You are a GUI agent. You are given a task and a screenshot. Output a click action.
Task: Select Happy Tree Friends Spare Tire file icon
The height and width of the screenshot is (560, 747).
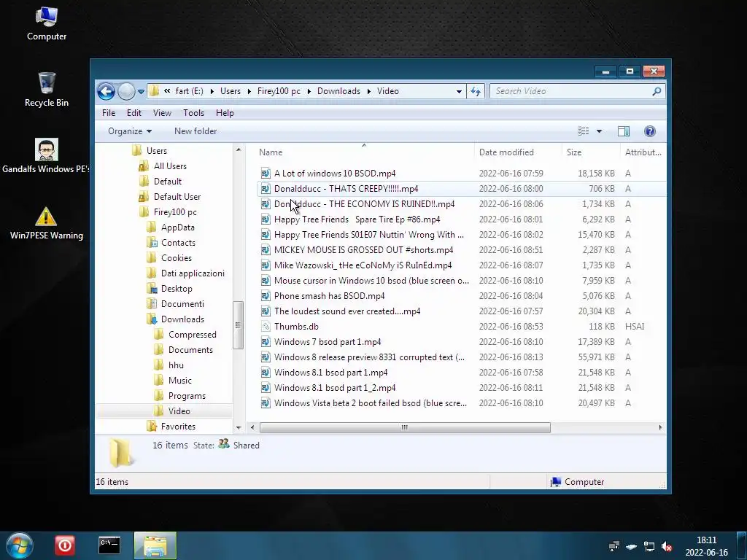point(266,219)
